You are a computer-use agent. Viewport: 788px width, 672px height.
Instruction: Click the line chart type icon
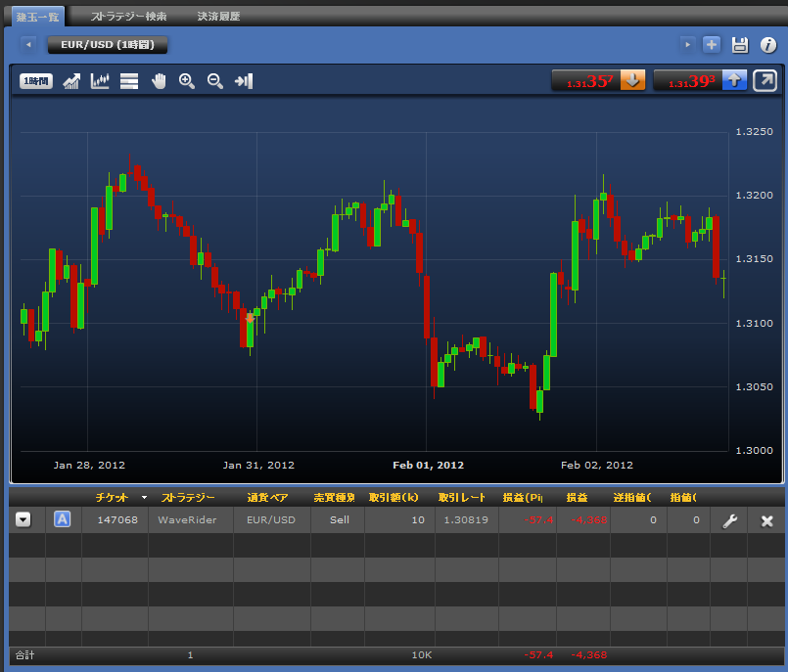[x=71, y=81]
